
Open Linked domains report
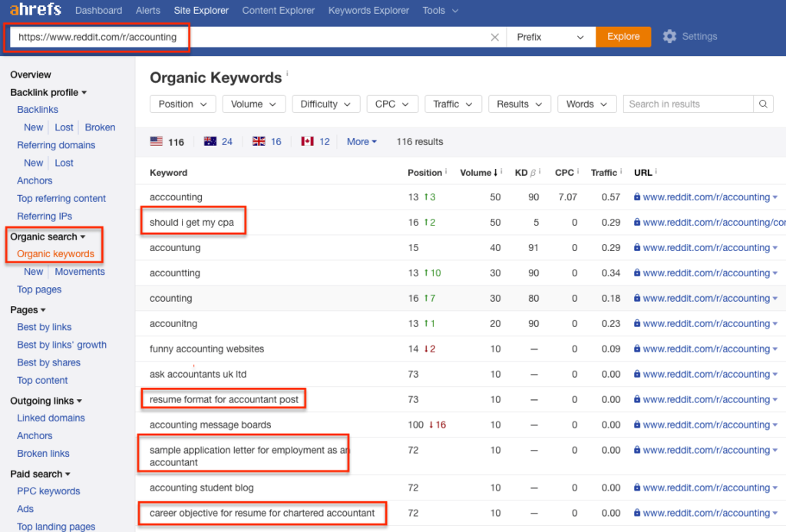pos(51,418)
